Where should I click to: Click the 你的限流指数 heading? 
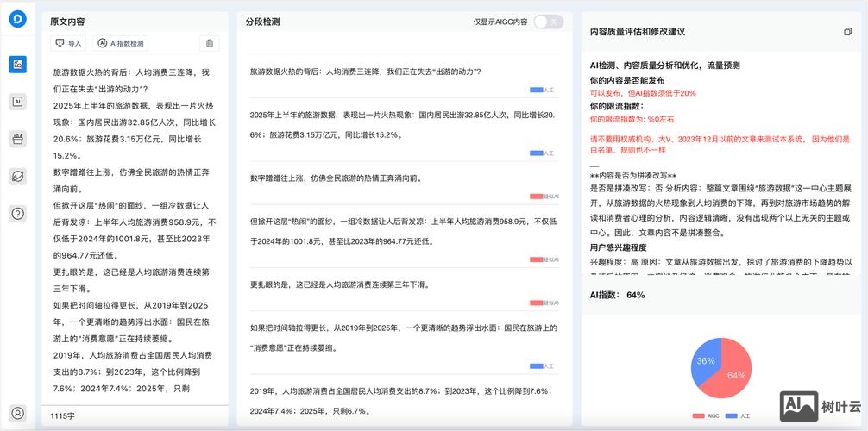(617, 106)
